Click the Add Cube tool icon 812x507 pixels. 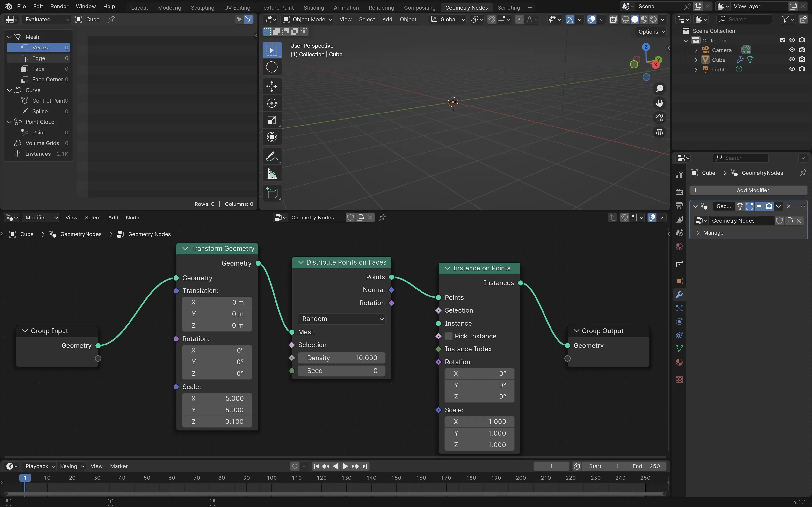(271, 193)
